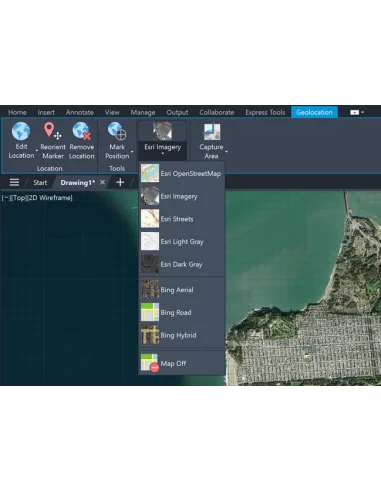This screenshot has width=381, height=492.
Task: Click the [-] viewport controls label
Action: click(x=6, y=198)
